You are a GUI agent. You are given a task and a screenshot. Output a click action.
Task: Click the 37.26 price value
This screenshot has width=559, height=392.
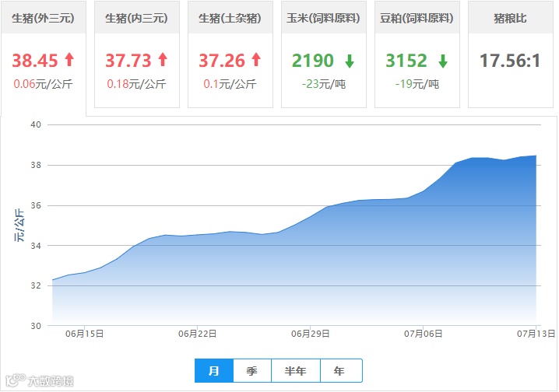tap(222, 61)
